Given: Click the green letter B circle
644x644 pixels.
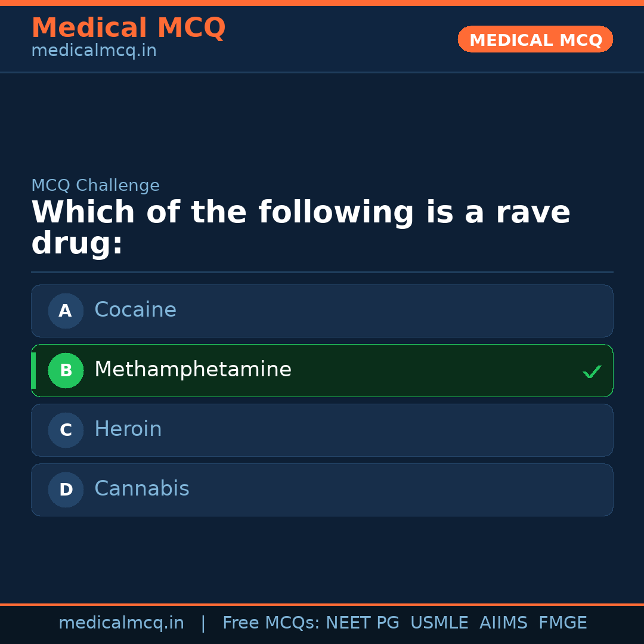Looking at the screenshot, I should pos(66,370).
